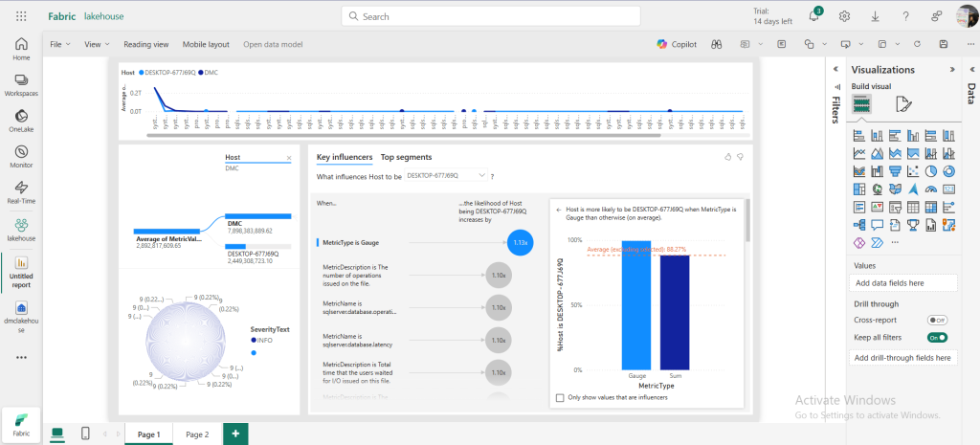Refresh visuals using the refresh icon

917,44
